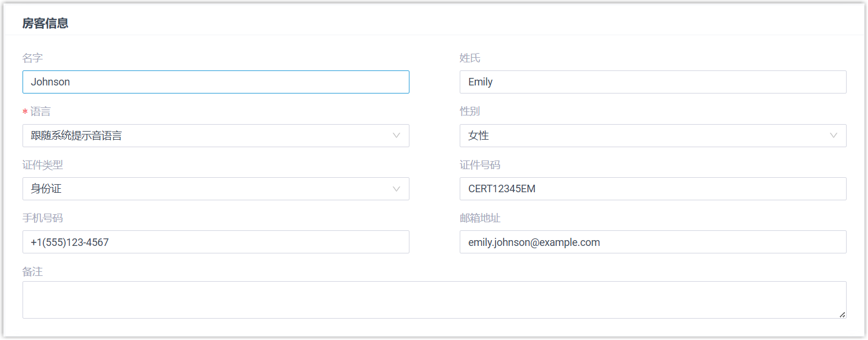The height and width of the screenshot is (340, 868).
Task: Click the 邮箱地址 field label
Action: pyautogui.click(x=480, y=218)
